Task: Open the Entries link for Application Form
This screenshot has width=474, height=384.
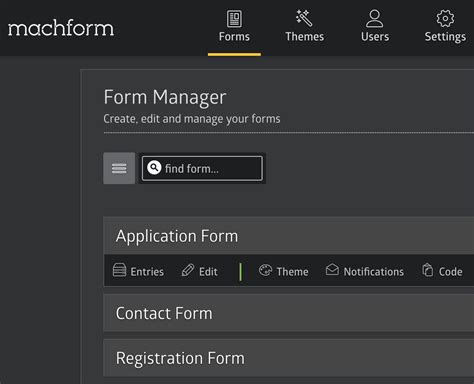Action: pyautogui.click(x=147, y=272)
